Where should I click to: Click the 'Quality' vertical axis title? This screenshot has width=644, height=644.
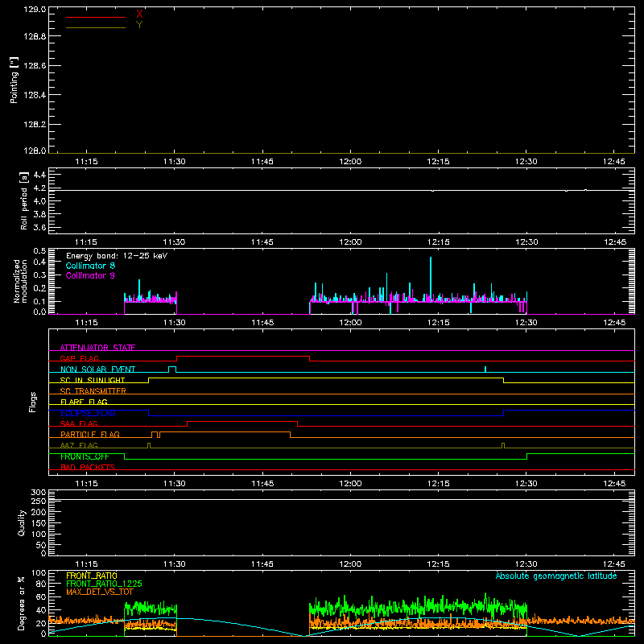coord(22,522)
